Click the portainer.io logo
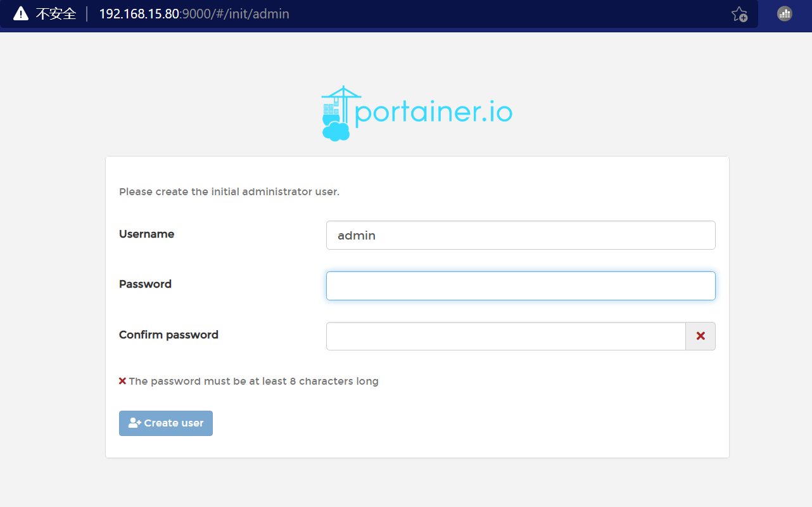This screenshot has width=812, height=507. click(417, 113)
